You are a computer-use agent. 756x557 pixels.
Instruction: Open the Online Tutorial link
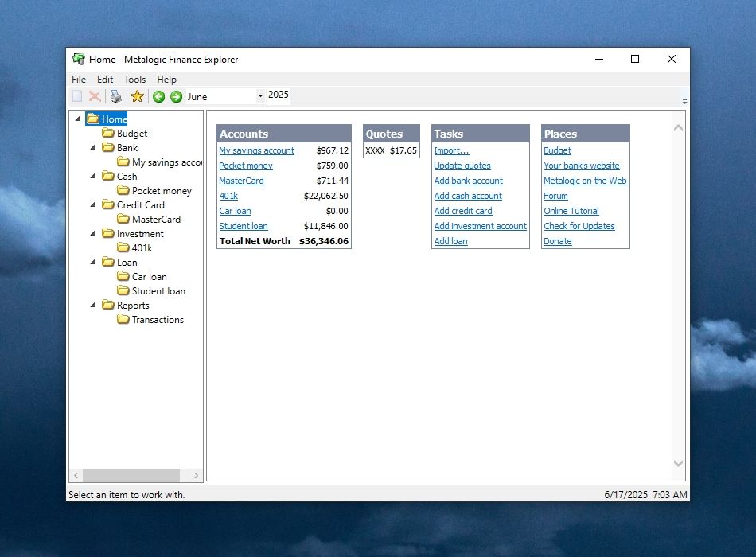coord(571,211)
